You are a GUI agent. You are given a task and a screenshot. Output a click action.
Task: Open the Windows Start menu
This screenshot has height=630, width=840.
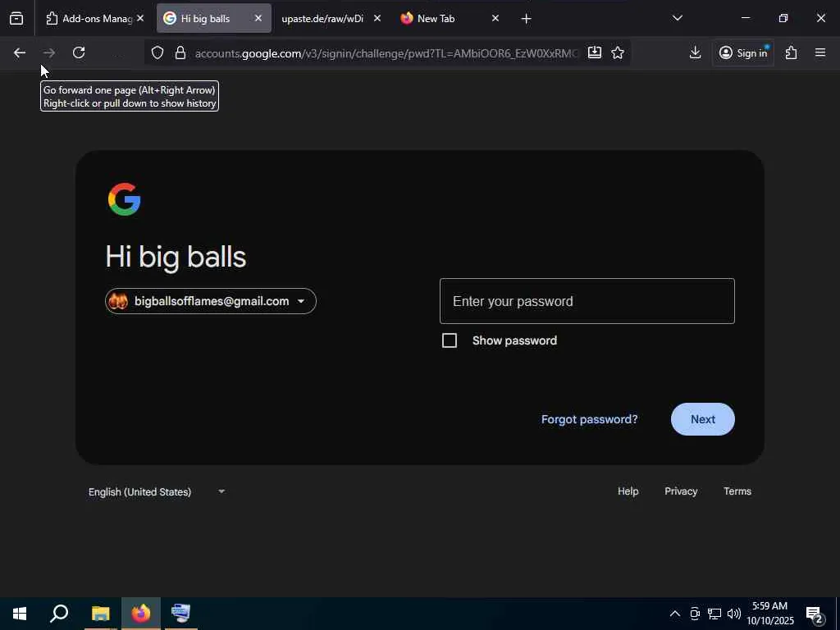click(20, 614)
